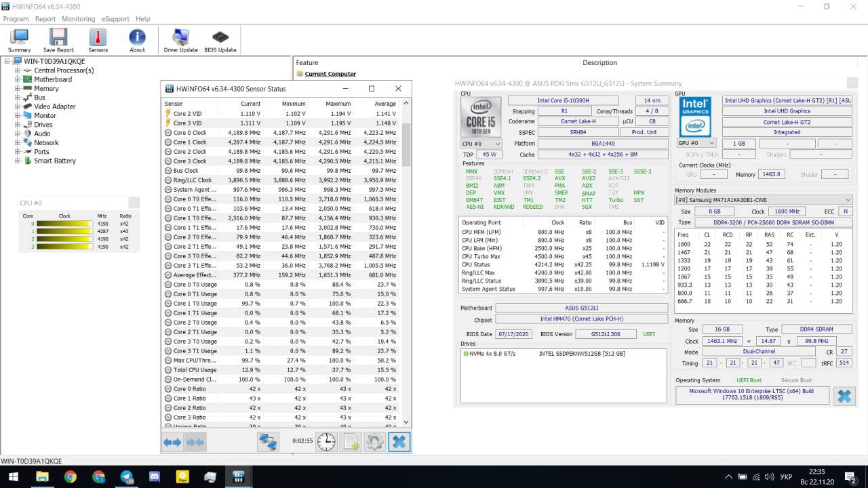This screenshot has width=868, height=488.
Task: Open remote network monitoring icon in sensor window
Action: coord(269,442)
